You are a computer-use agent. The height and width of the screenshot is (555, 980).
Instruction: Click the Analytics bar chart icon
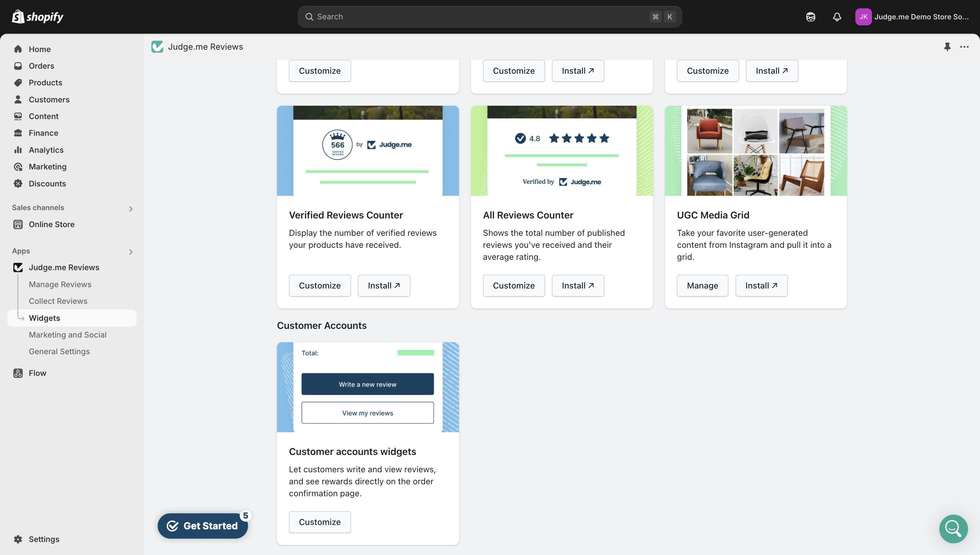click(18, 150)
